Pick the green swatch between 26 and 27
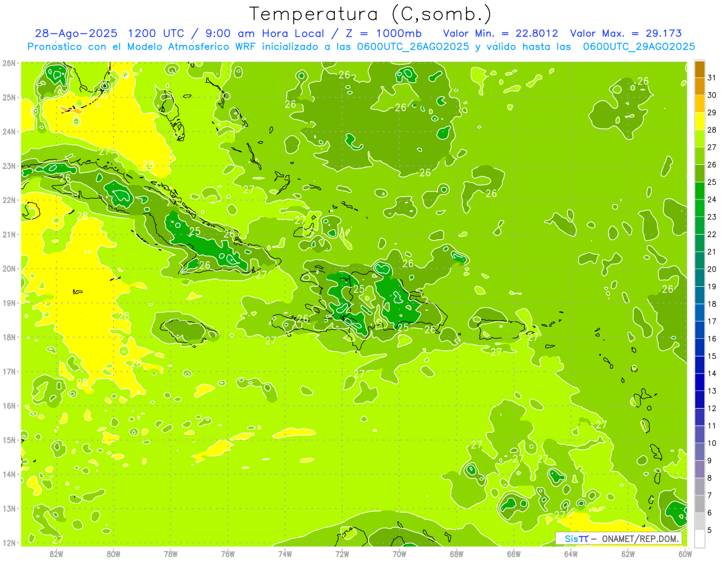The height and width of the screenshot is (562, 728). [x=699, y=156]
